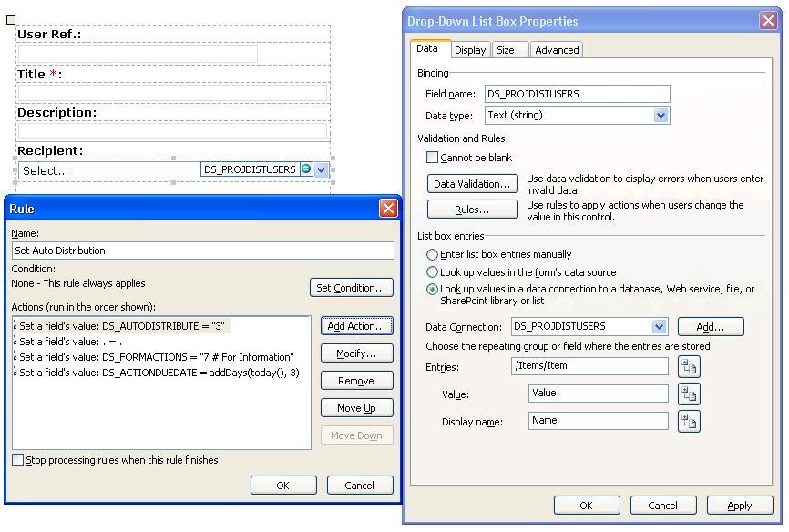Select Look up values in form's data source
This screenshot has height=532, width=789.
433,272
